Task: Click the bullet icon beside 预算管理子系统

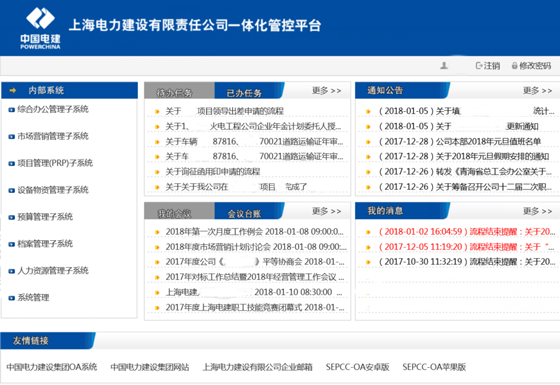Action: click(x=11, y=218)
